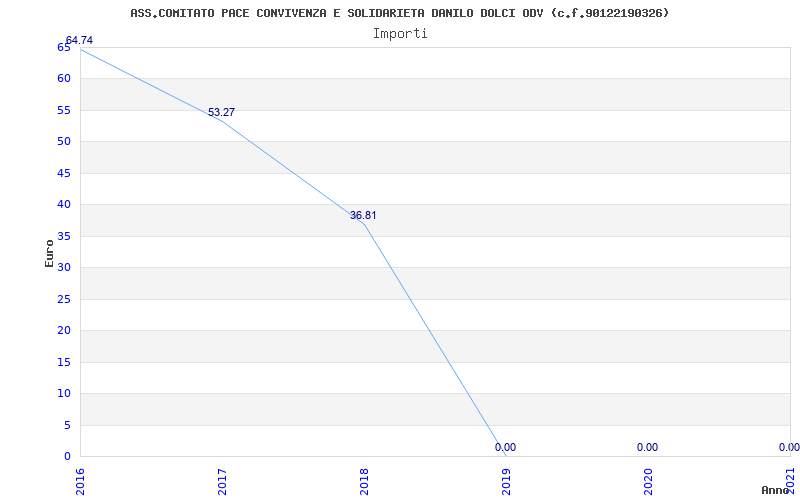The width and height of the screenshot is (800, 500).
Task: Click the 35 tick on Euro axis
Action: [x=63, y=236]
